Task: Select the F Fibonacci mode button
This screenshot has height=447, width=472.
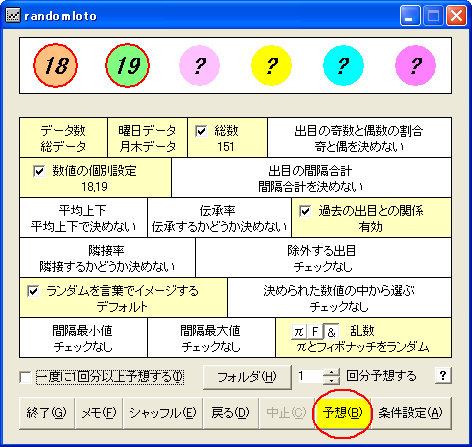Action: (x=315, y=332)
